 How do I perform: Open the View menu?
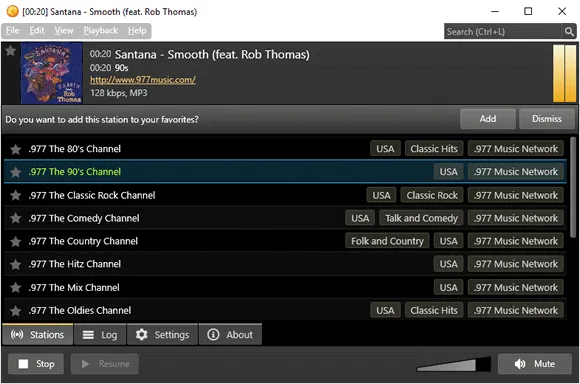pyautogui.click(x=64, y=31)
